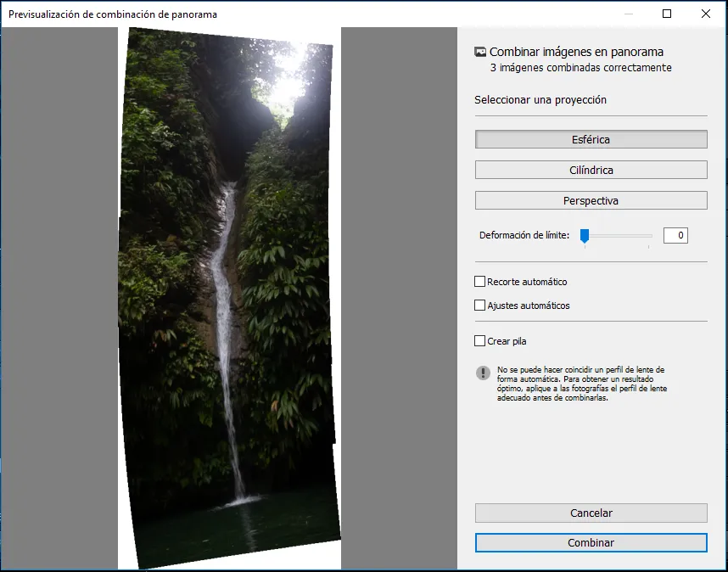Click the Cancelar button
The image size is (728, 572).
591,513
